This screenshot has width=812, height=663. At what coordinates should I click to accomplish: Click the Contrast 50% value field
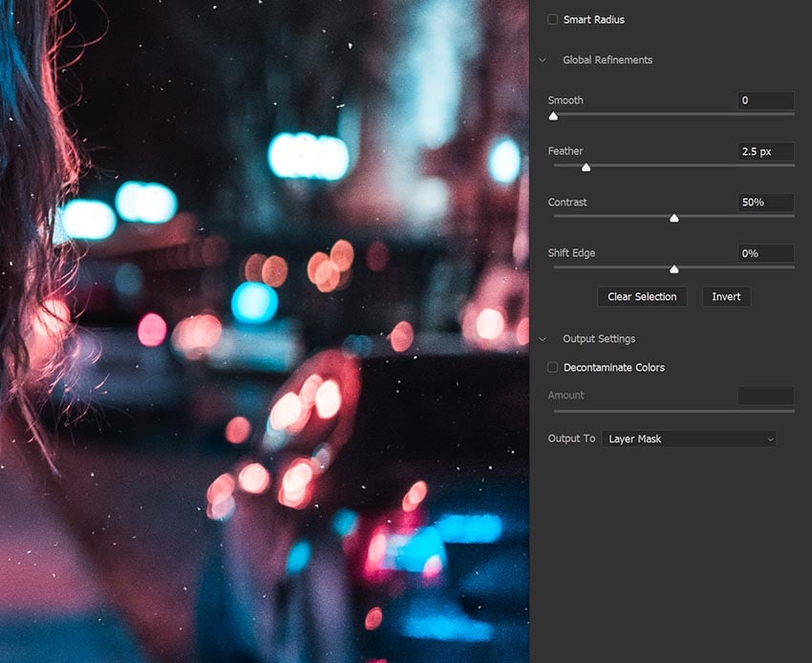coord(765,203)
